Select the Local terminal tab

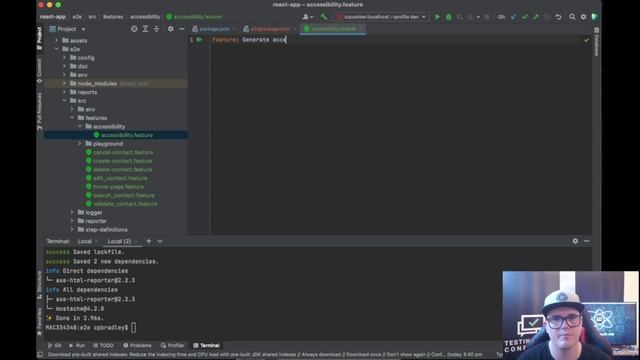pos(85,241)
